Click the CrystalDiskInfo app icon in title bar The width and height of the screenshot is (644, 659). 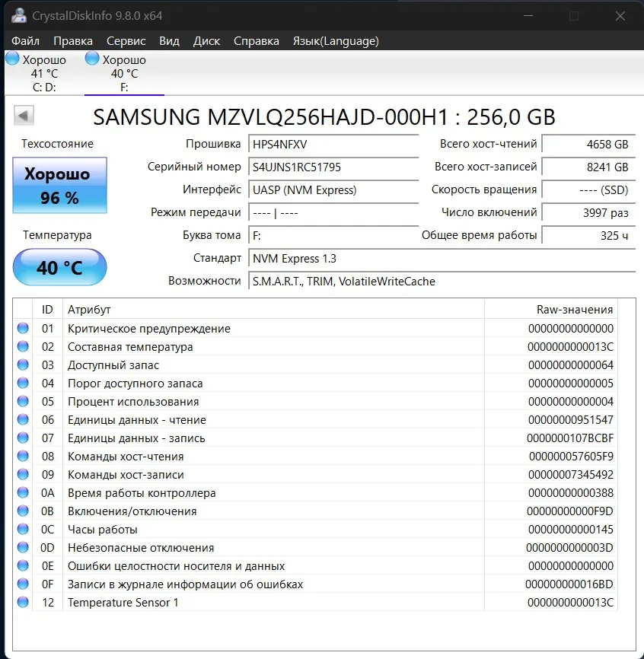point(18,15)
